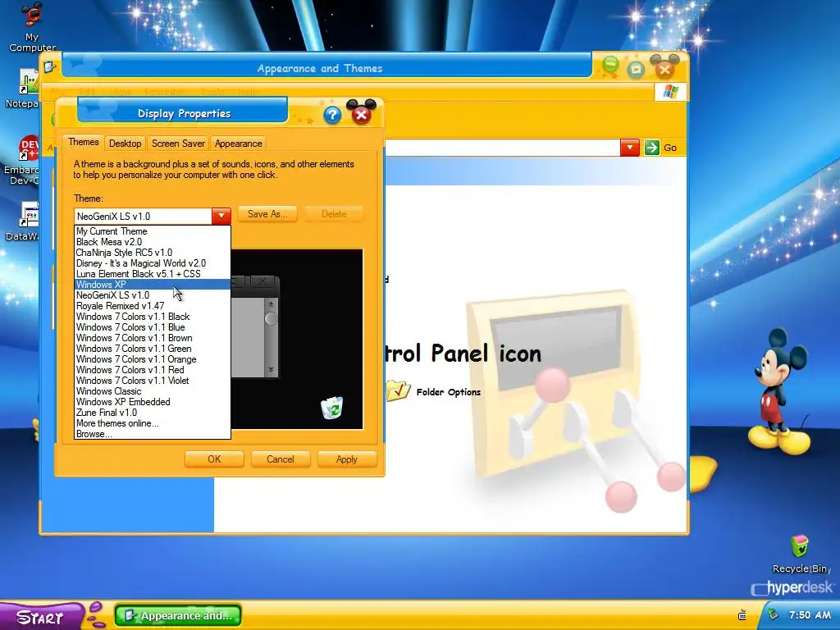Open DataWarrior desktop shortcut icon
This screenshot has height=630, width=840.
(22, 221)
